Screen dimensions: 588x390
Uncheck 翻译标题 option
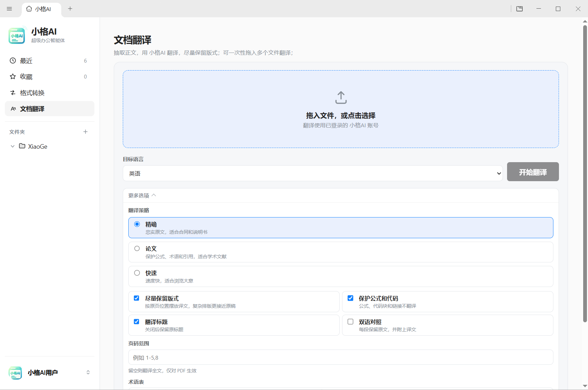[137, 322]
